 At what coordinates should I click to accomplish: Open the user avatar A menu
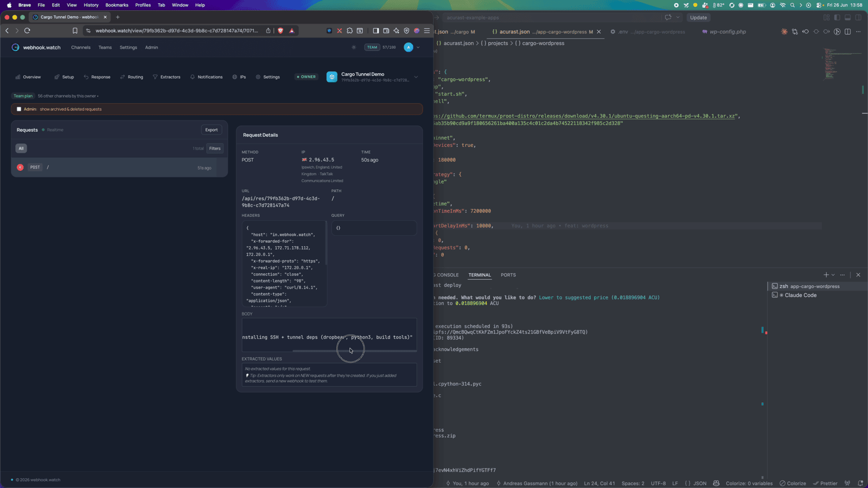pyautogui.click(x=409, y=47)
